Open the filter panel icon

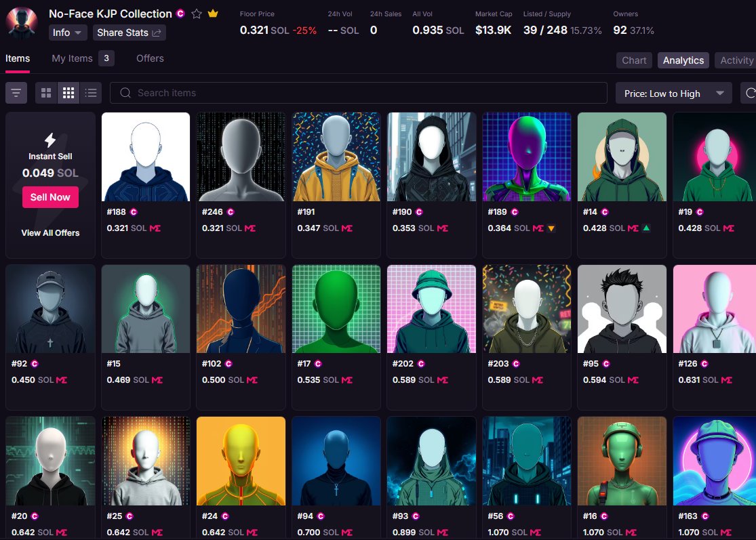pos(16,93)
